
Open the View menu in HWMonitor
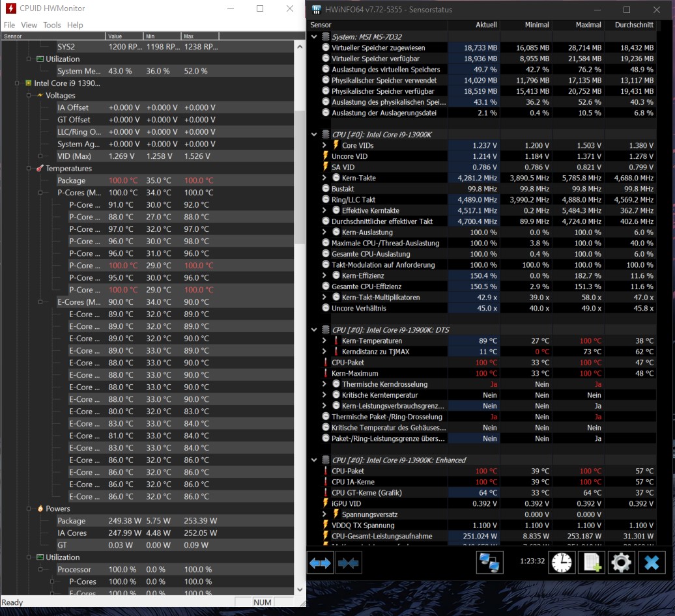click(29, 25)
